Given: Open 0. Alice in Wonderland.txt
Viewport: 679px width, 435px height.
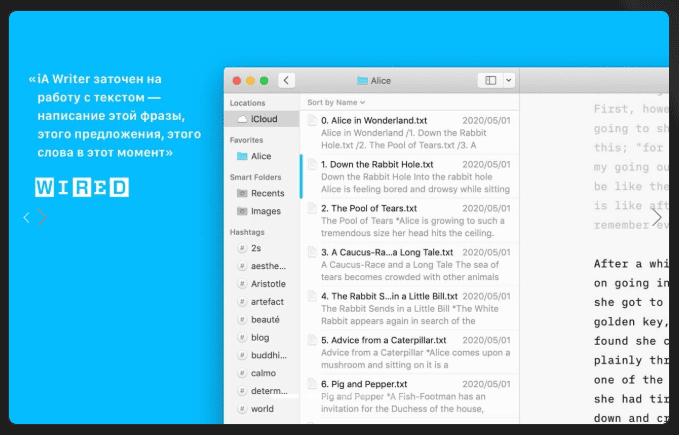Looking at the screenshot, I should (x=410, y=132).
